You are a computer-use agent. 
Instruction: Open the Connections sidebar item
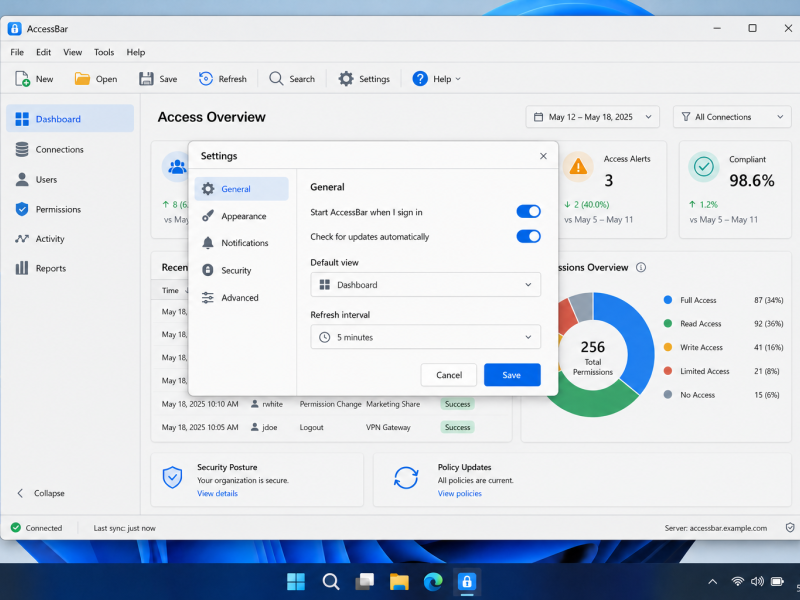click(x=70, y=149)
